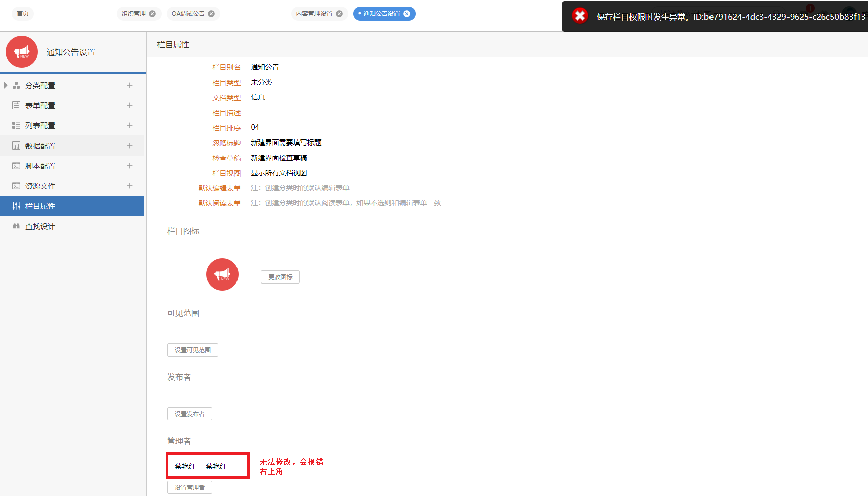The width and height of the screenshot is (868, 496).
Task: Click the 栏目排序 value 04
Action: click(255, 127)
